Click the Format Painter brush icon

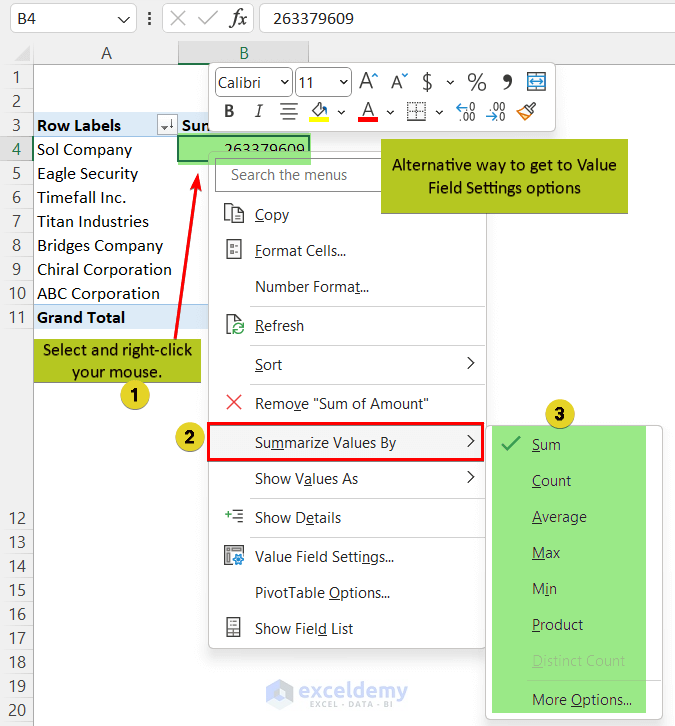point(526,111)
